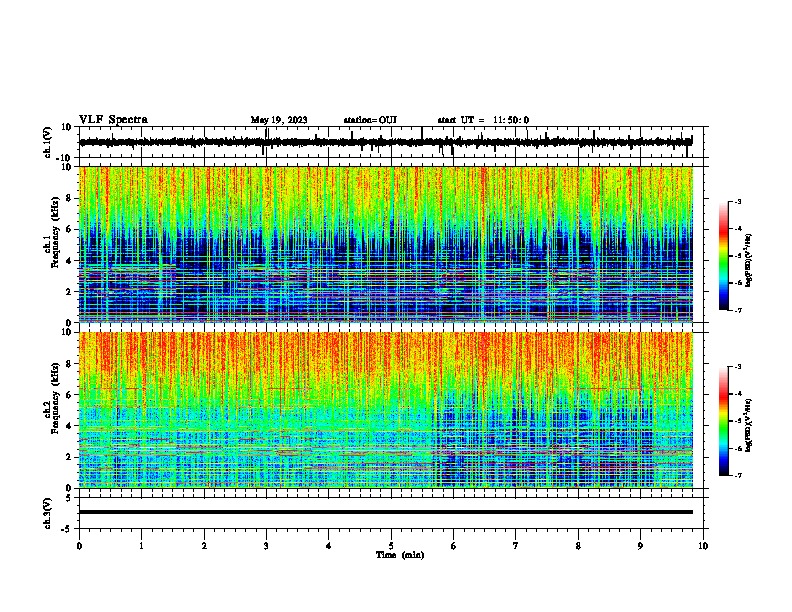Viewport: 792px width, 612px height.
Task: Click the '8' kHz tick of ch.2 spectrogram
Action: click(70, 364)
